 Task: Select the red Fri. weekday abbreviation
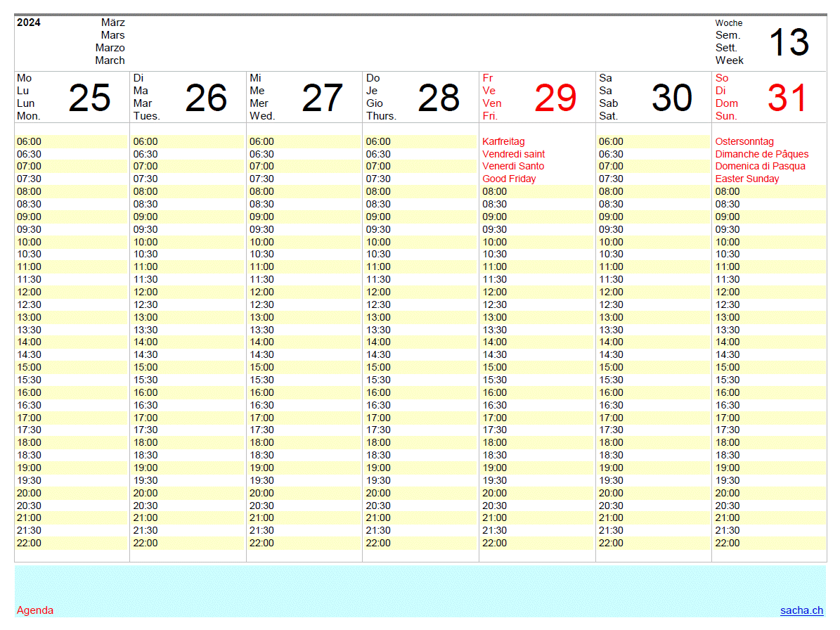click(x=490, y=116)
